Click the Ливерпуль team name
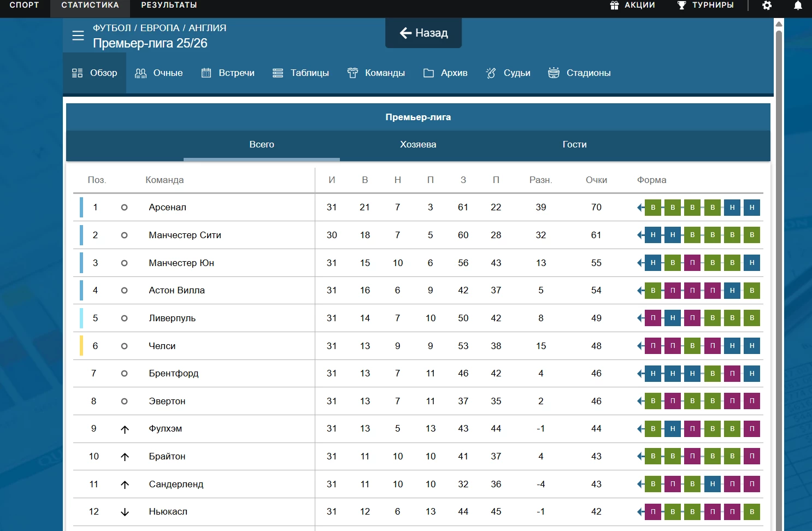 point(172,318)
